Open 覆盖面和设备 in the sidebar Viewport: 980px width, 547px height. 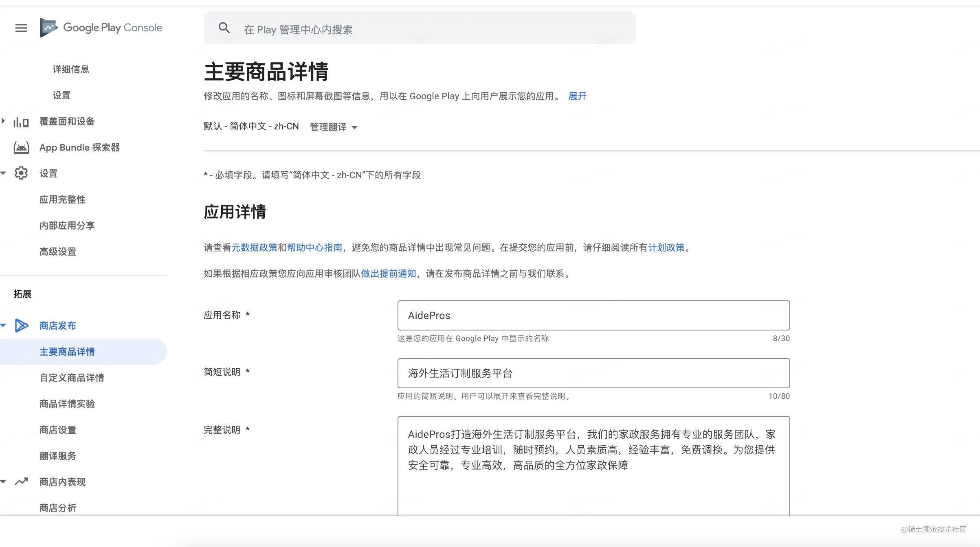click(67, 122)
